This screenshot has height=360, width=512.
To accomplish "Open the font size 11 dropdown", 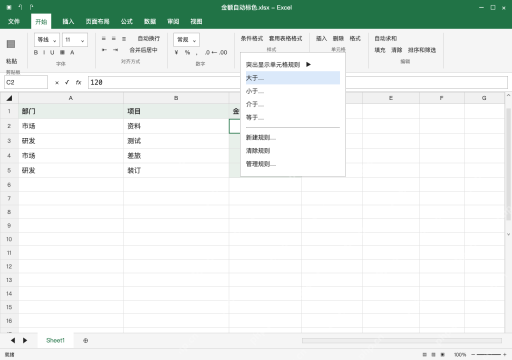I will click(75, 40).
